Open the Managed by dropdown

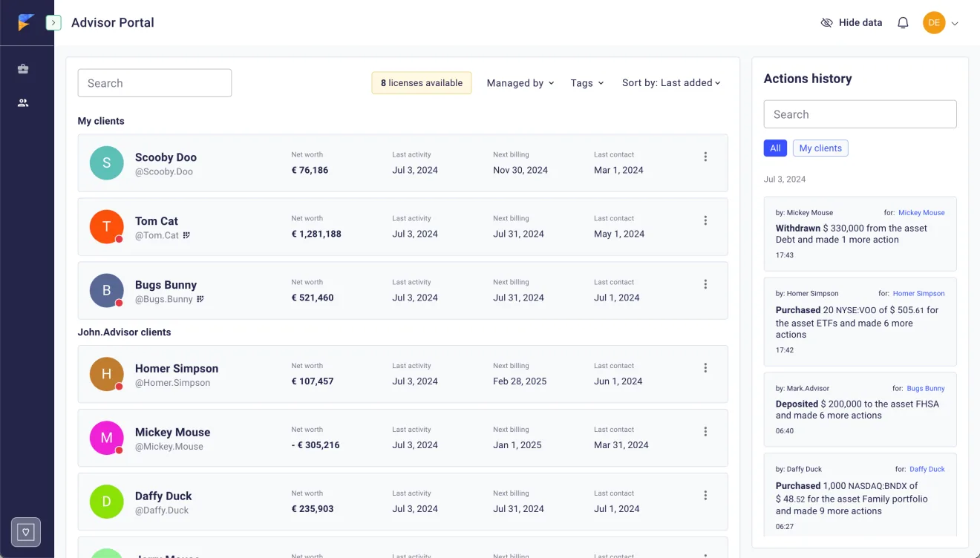[520, 83]
